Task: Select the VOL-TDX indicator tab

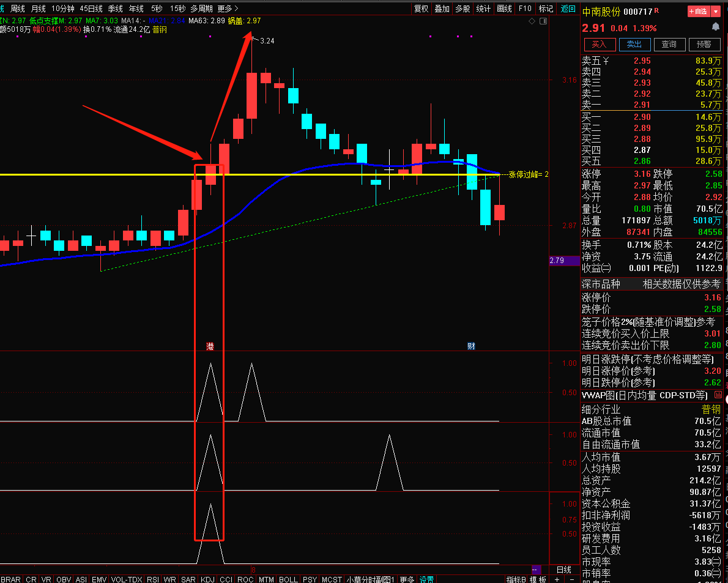Action: coord(127,579)
